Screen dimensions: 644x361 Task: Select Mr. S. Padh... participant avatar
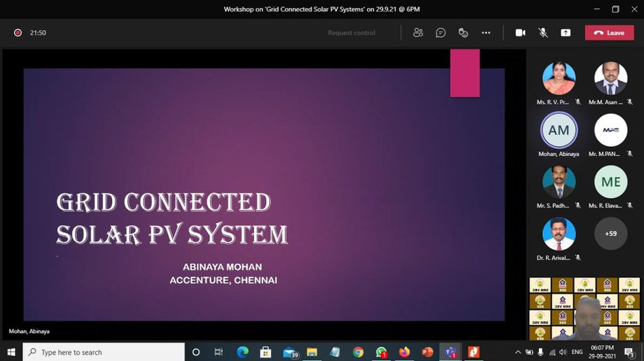point(559,181)
